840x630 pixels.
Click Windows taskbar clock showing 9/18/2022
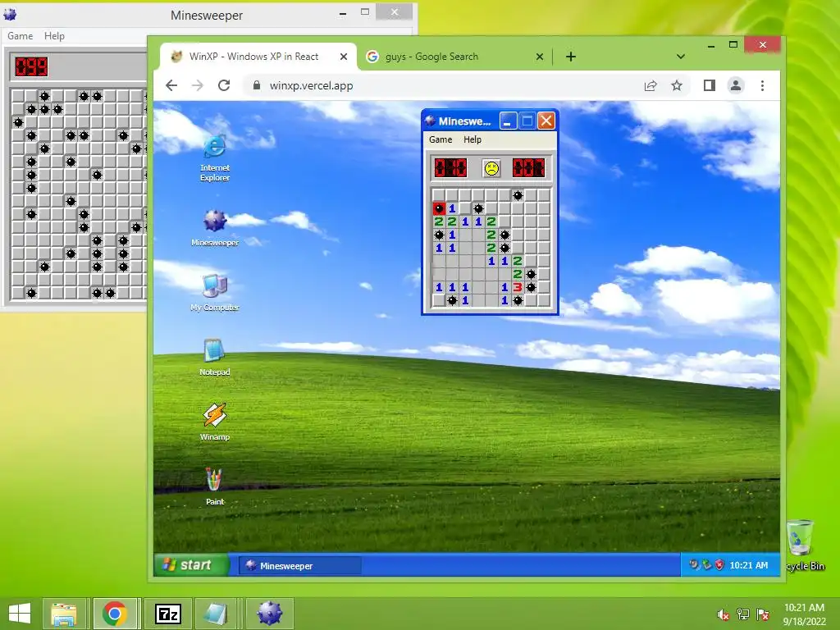[x=804, y=614]
